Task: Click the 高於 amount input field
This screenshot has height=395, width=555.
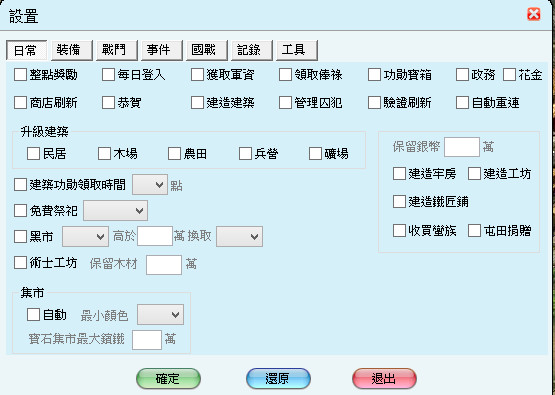Action: (155, 236)
